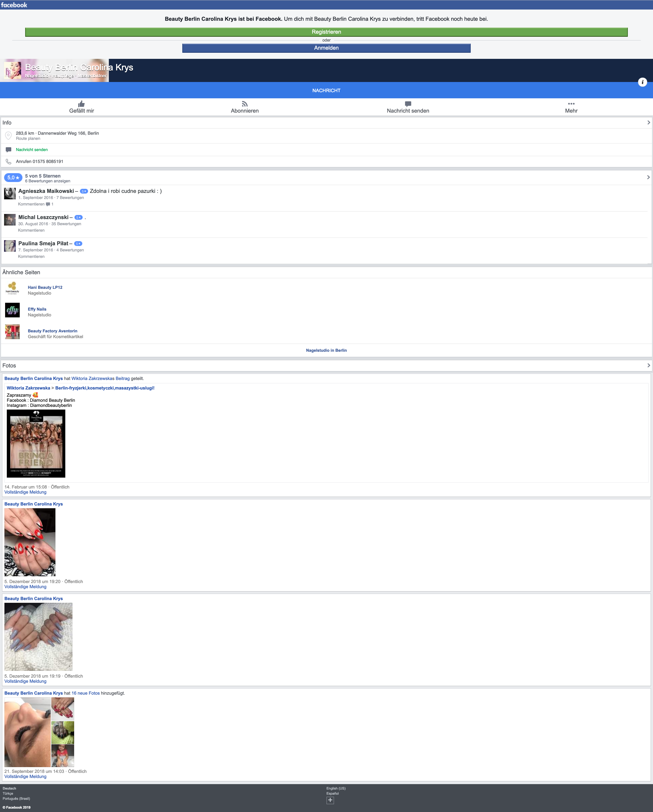Click the location pin icon beside address
The image size is (653, 812).
(x=8, y=136)
